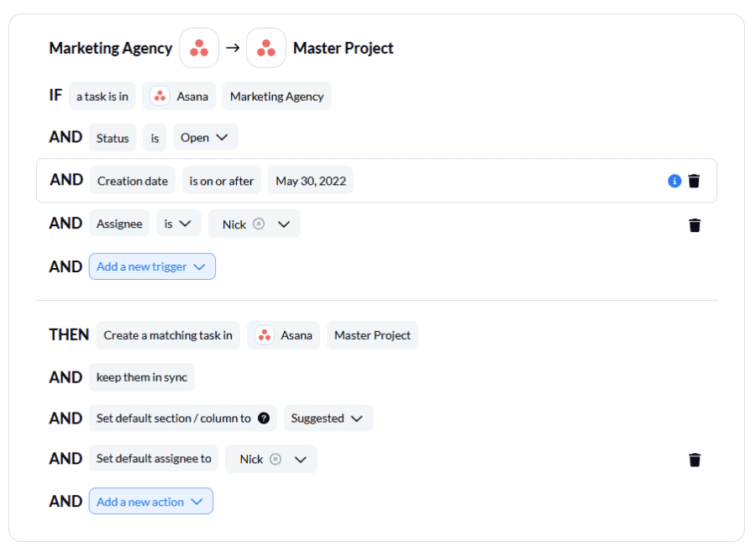
Task: Click the May 30, 2022 date field
Action: [310, 180]
